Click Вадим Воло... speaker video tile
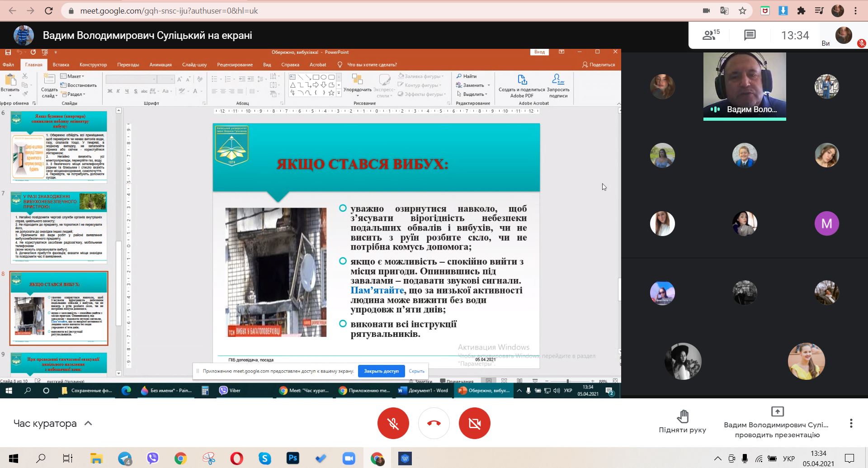 pos(745,86)
